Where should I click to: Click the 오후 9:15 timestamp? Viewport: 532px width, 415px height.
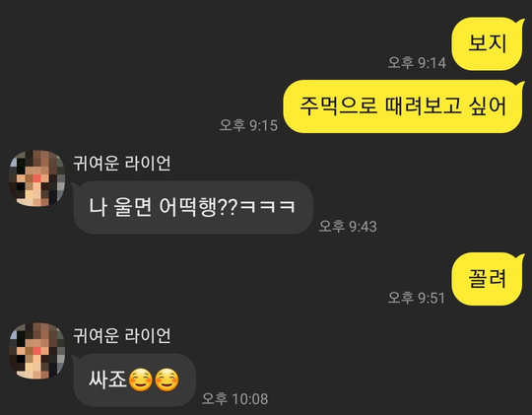tap(248, 125)
